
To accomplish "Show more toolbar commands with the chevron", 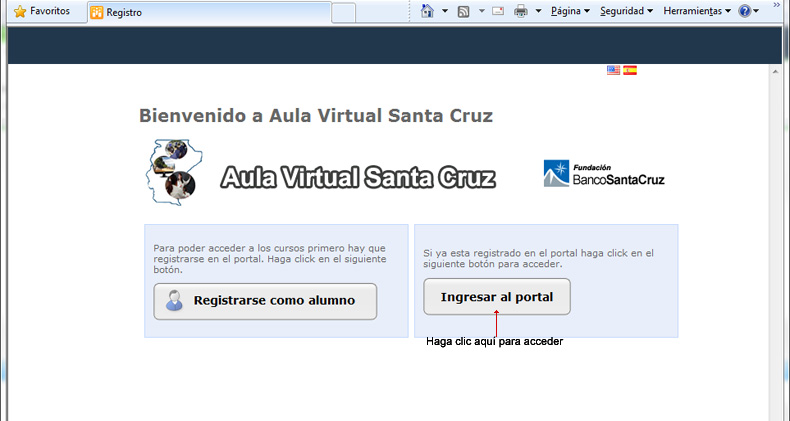I will pos(776,4).
